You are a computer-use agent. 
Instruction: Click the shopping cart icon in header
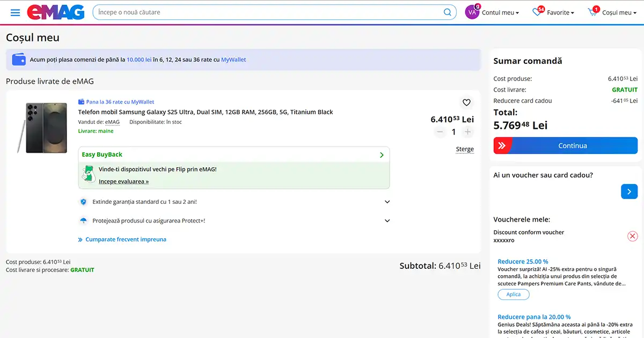coord(592,12)
